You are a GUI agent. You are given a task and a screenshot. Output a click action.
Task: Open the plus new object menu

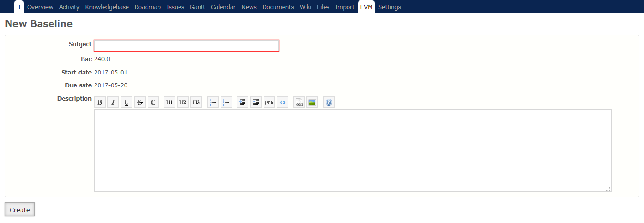pos(19,7)
